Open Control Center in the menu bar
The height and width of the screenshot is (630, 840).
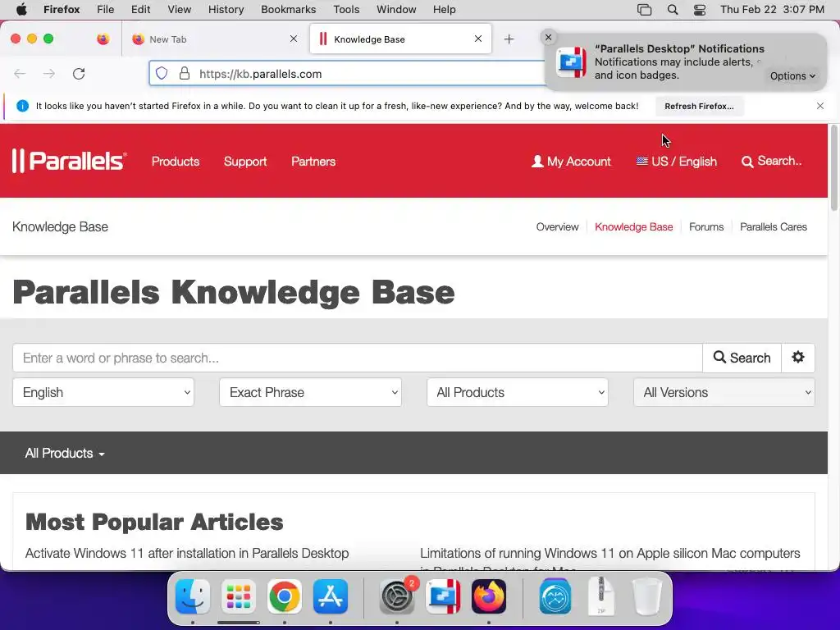pos(699,10)
